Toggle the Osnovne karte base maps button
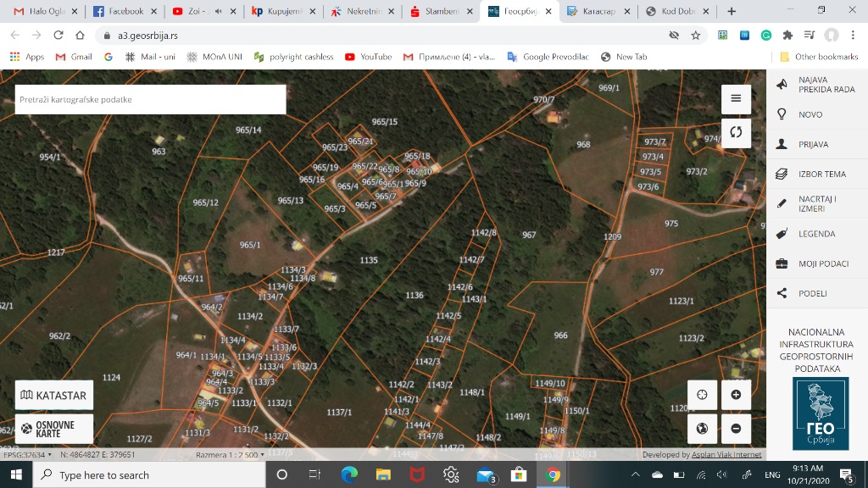The height and width of the screenshot is (488, 868). [x=54, y=430]
